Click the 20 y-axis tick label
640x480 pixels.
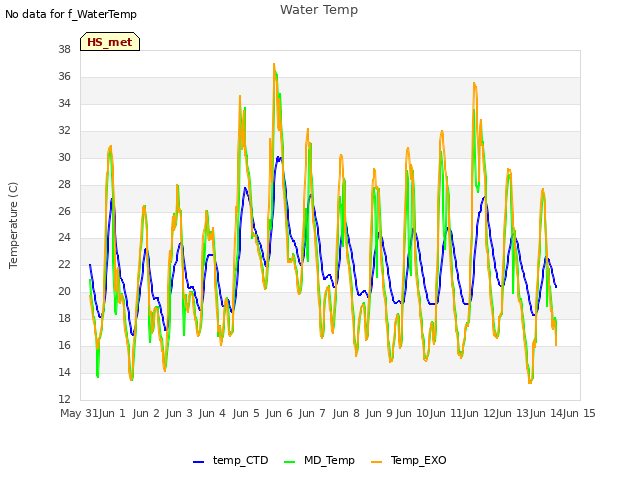pos(64,291)
